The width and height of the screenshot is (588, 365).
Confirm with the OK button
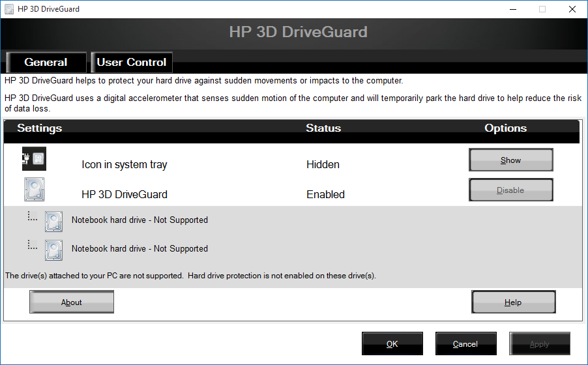coord(392,343)
